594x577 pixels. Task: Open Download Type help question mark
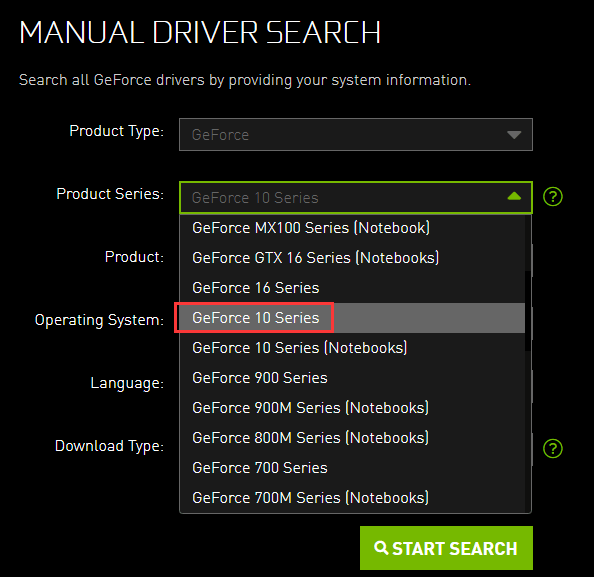[553, 449]
